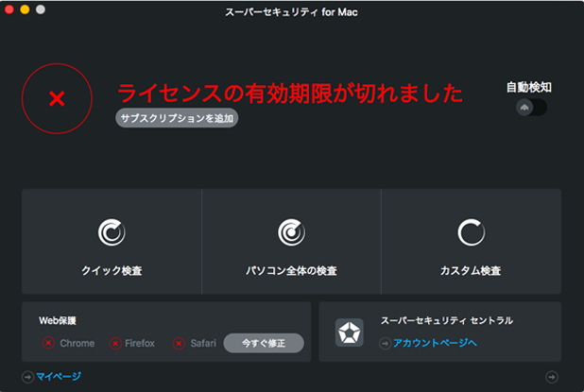This screenshot has height=392, width=584.
Task: Click the arrow icon beside マイページ
Action: [27, 377]
